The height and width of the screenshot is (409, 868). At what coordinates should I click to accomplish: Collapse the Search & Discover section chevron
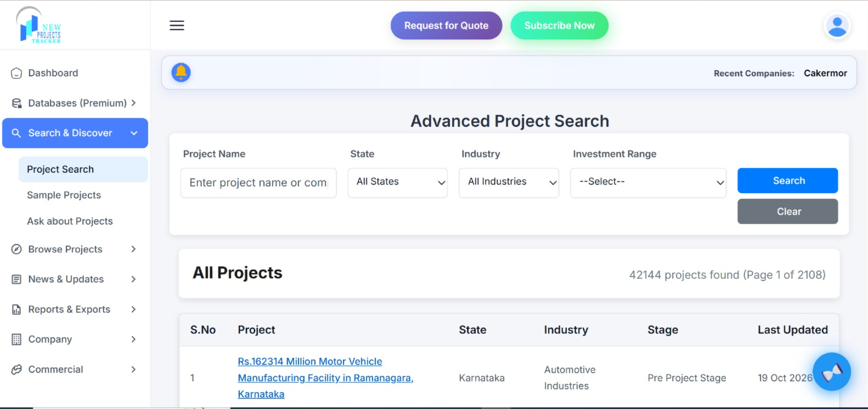click(x=134, y=133)
